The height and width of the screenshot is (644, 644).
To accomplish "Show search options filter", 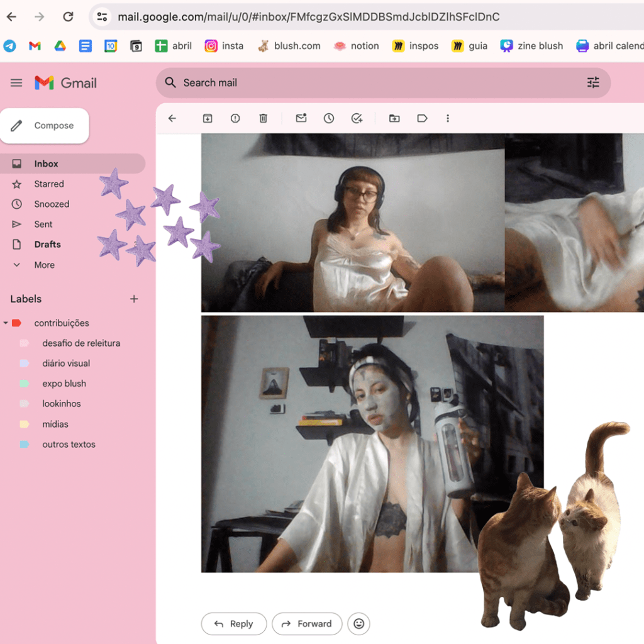I will [x=593, y=82].
